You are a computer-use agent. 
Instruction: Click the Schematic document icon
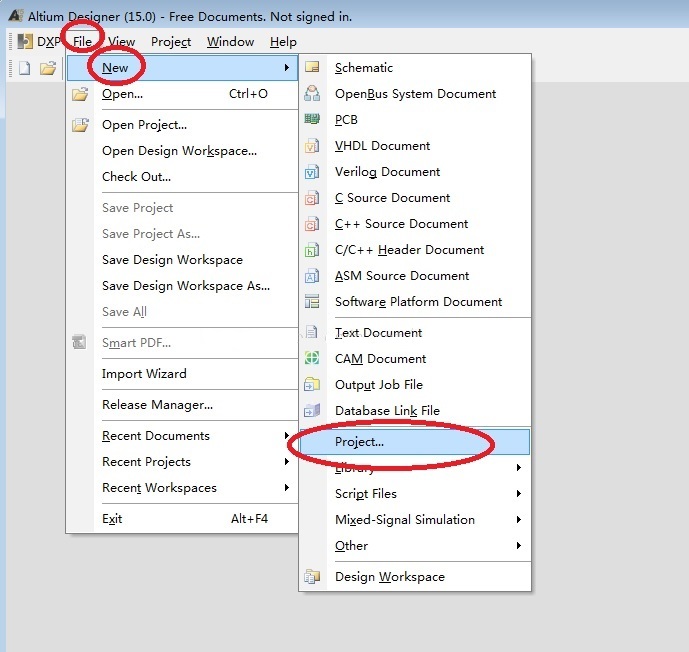pyautogui.click(x=312, y=67)
